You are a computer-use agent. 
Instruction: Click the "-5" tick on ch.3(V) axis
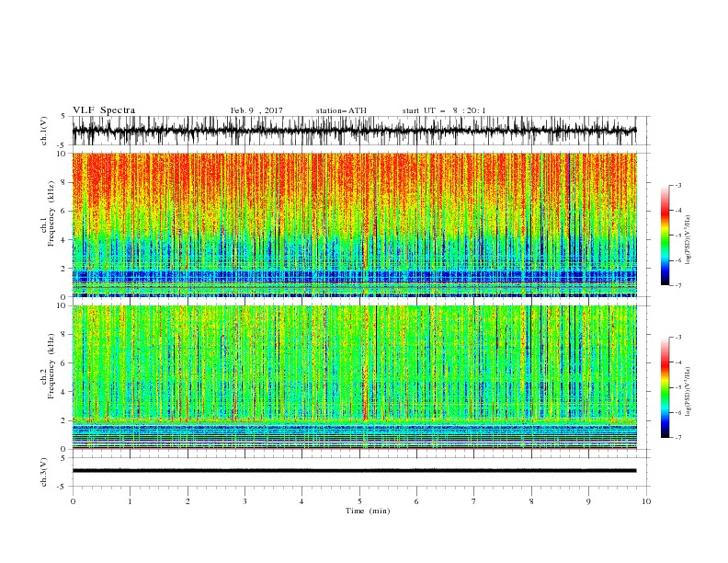pos(62,487)
